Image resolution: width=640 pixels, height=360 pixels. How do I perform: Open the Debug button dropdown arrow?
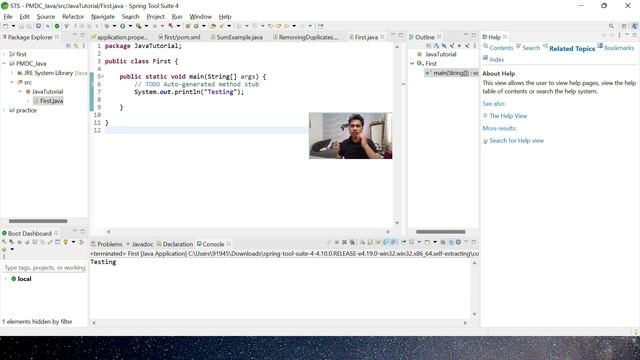114,26
